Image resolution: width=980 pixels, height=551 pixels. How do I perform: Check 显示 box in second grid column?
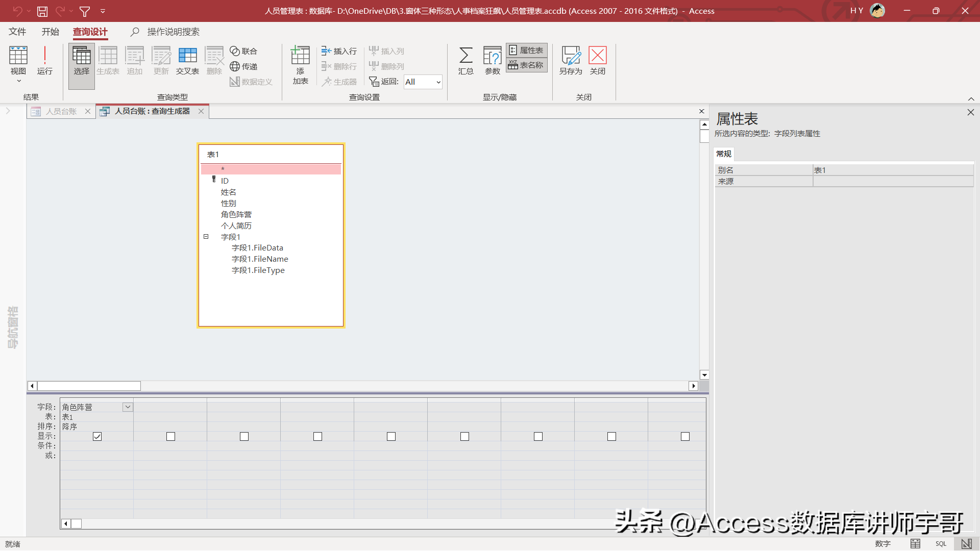point(170,437)
